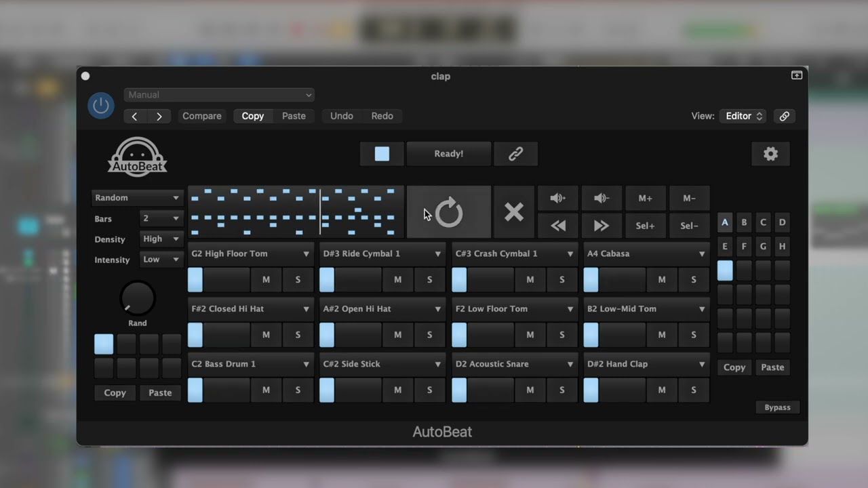Click the Rand knob
Image resolution: width=868 pixels, height=488 pixels.
pos(138,298)
